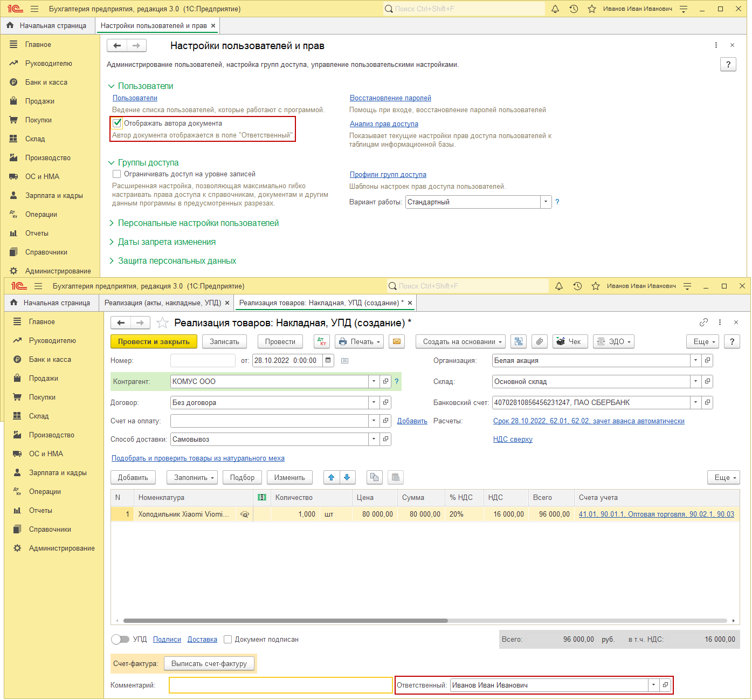This screenshot has width=752, height=700.
Task: Open the open-form icon next to Организация field
Action: (x=707, y=360)
